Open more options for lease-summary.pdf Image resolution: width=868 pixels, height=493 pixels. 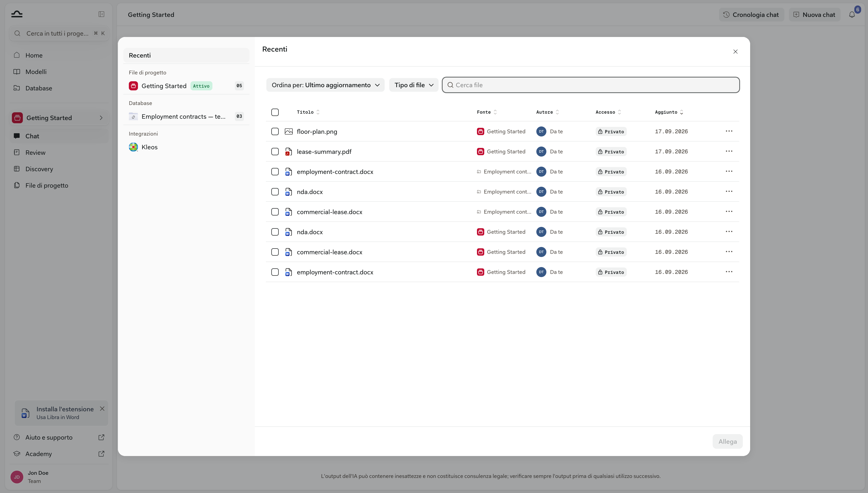[729, 151]
